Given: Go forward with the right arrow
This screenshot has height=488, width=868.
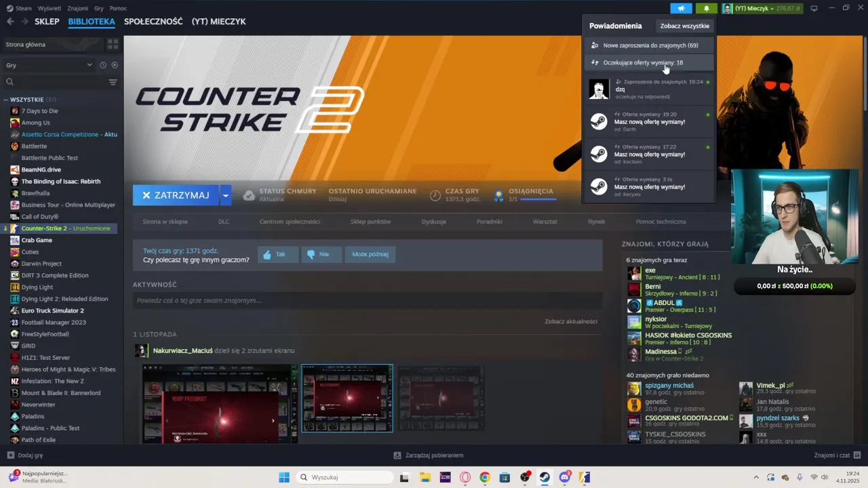Looking at the screenshot, I should pos(24,22).
